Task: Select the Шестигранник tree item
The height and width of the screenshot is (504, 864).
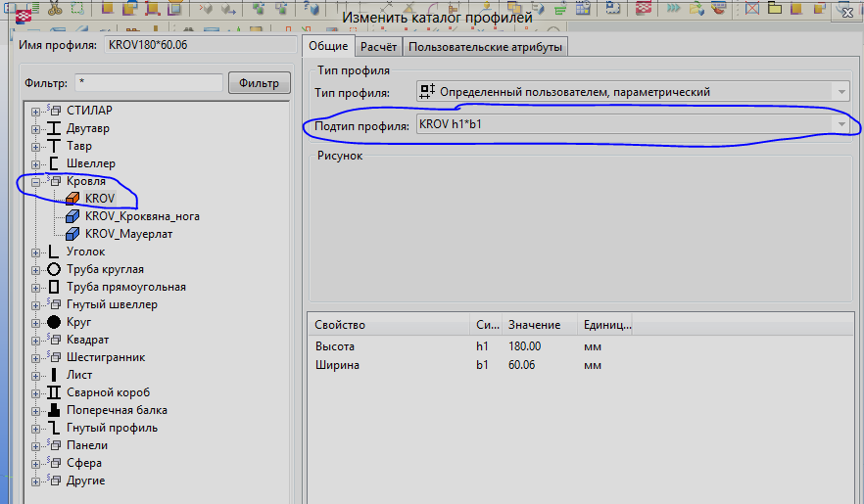Action: pyautogui.click(x=106, y=357)
